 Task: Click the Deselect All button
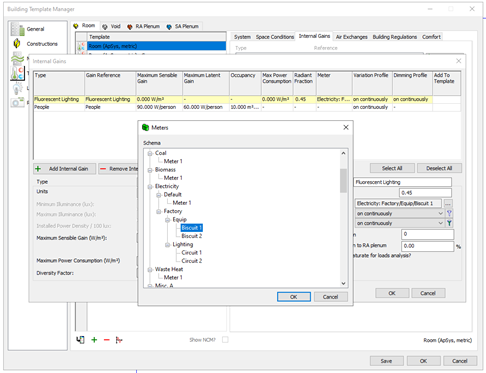click(439, 168)
